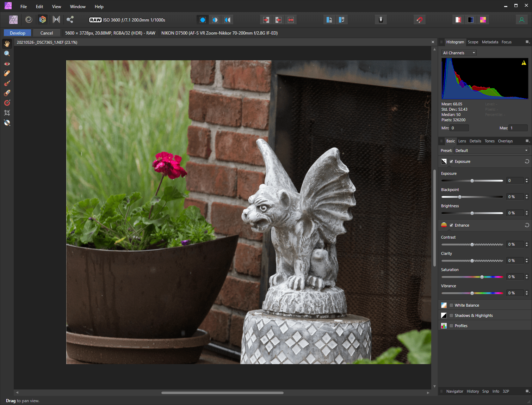Click the Vibrance value stepper

[x=527, y=293]
